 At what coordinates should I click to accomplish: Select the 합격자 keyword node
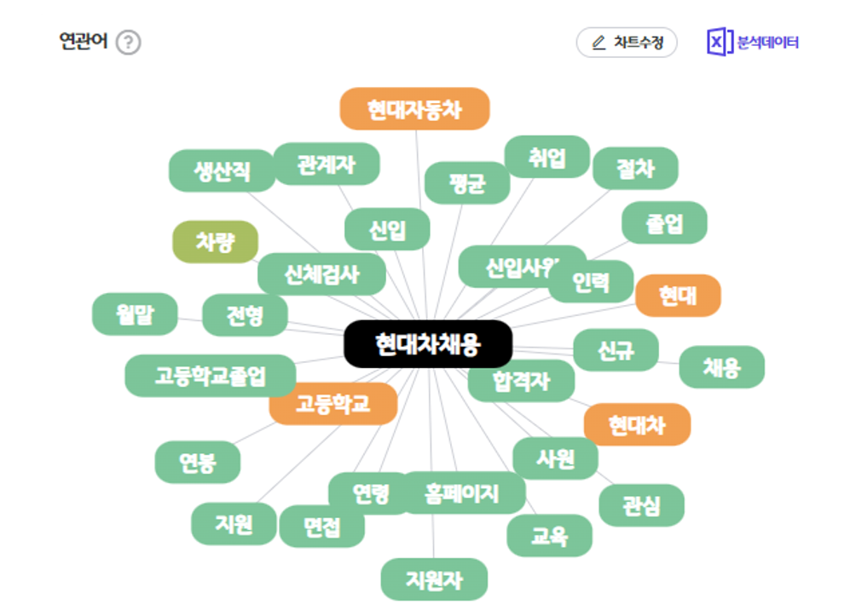521,380
